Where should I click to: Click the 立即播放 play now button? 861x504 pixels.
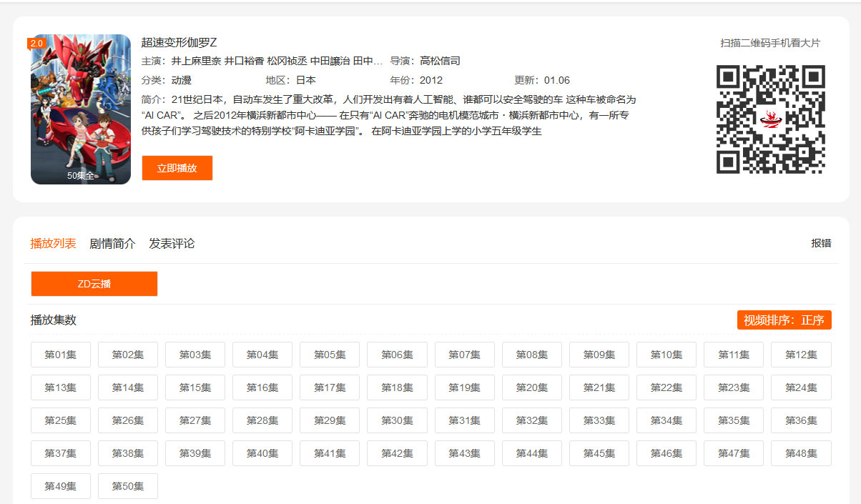click(x=177, y=168)
